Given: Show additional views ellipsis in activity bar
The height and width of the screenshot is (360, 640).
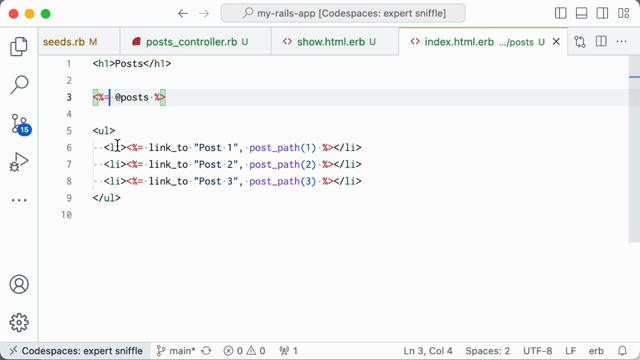Looking at the screenshot, I should coord(19,200).
